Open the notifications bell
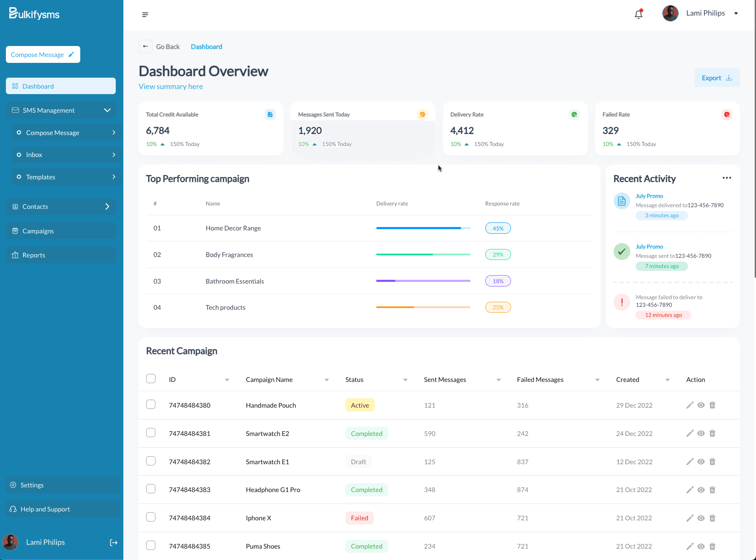Viewport: 756px width, 560px height. coord(639,14)
